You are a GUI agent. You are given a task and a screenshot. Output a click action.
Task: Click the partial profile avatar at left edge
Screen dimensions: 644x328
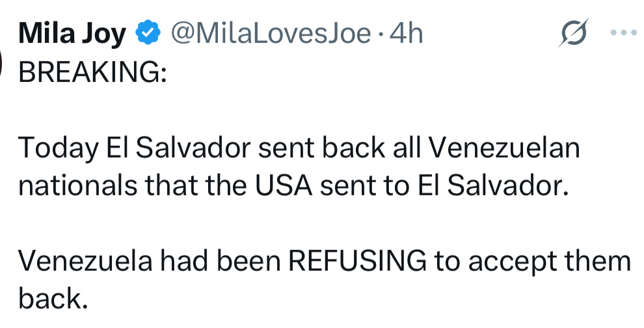point(3,62)
